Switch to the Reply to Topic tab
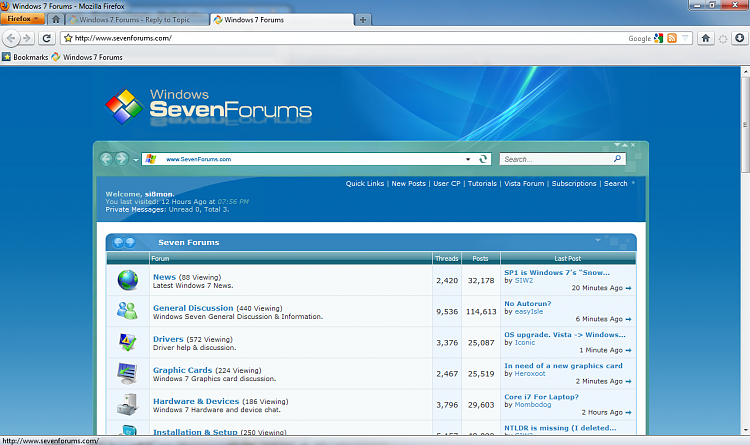The height and width of the screenshot is (445, 750). [137, 20]
